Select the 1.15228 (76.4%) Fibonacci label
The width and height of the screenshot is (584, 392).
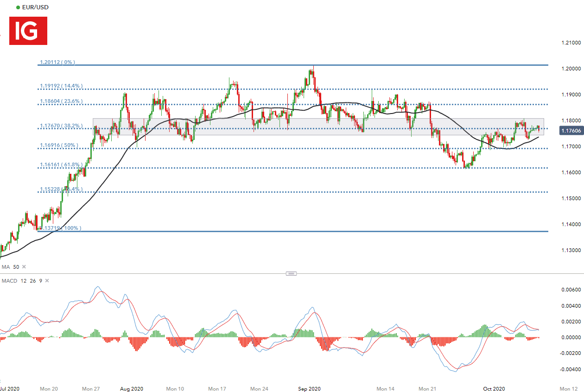[61, 189]
